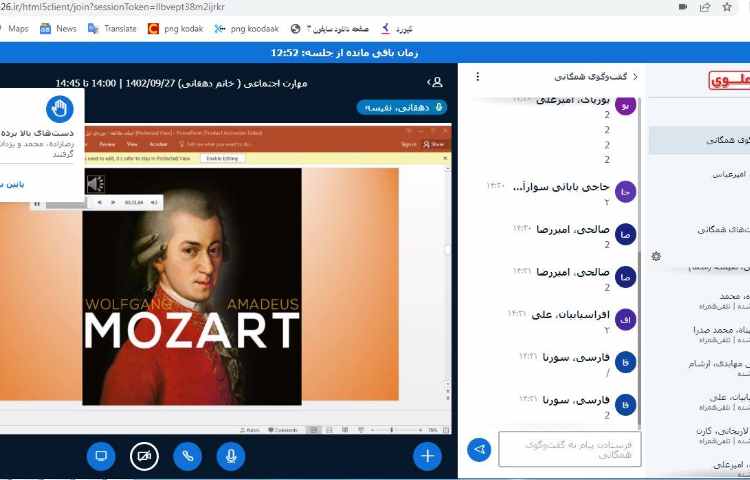The image size is (750, 480).
Task: Click the browser address bar URL
Action: coord(112,7)
